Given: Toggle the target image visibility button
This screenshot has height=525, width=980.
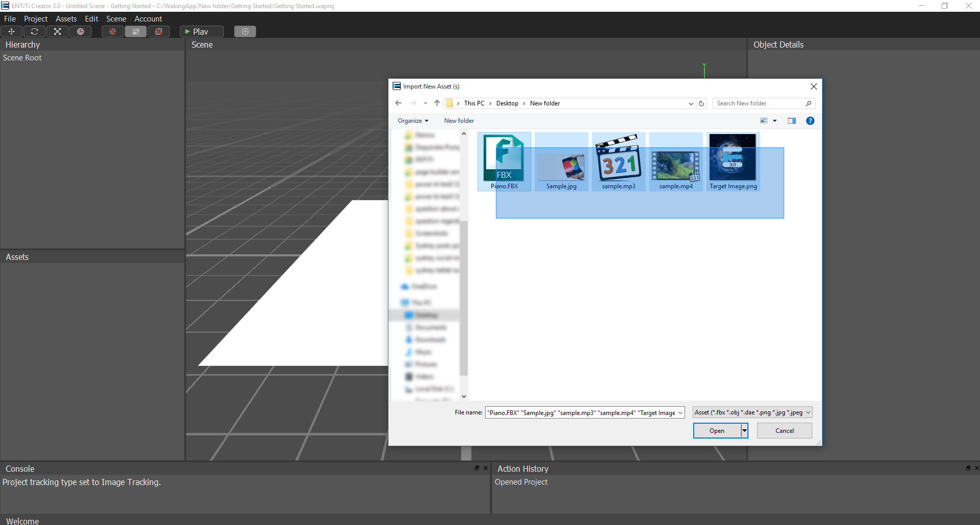Looking at the screenshot, I should (x=135, y=32).
